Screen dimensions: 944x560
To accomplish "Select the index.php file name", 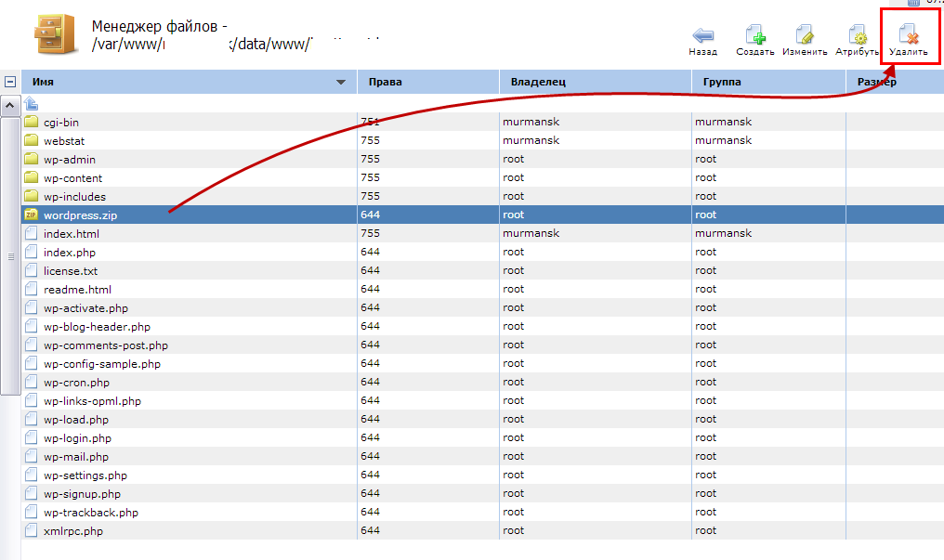I will click(x=70, y=253).
